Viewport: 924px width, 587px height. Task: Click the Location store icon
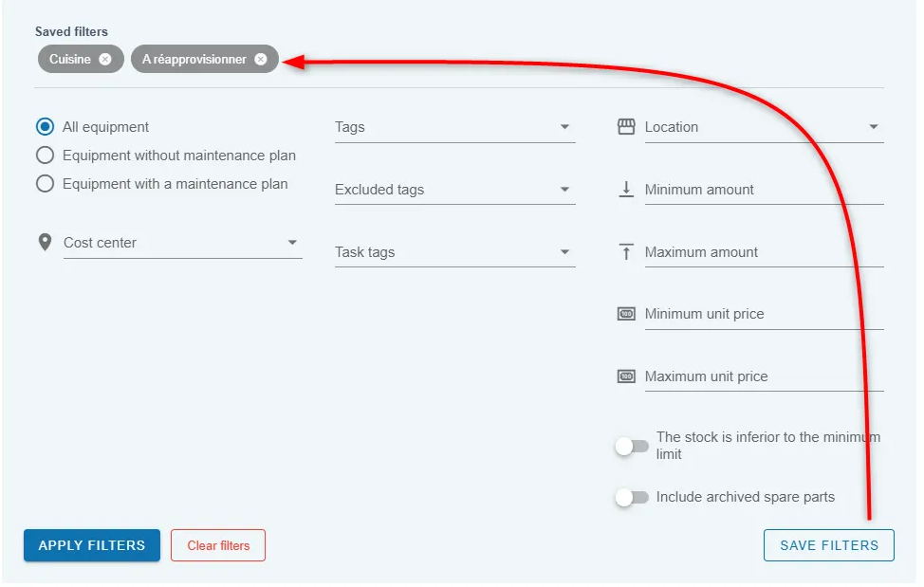[x=626, y=126]
